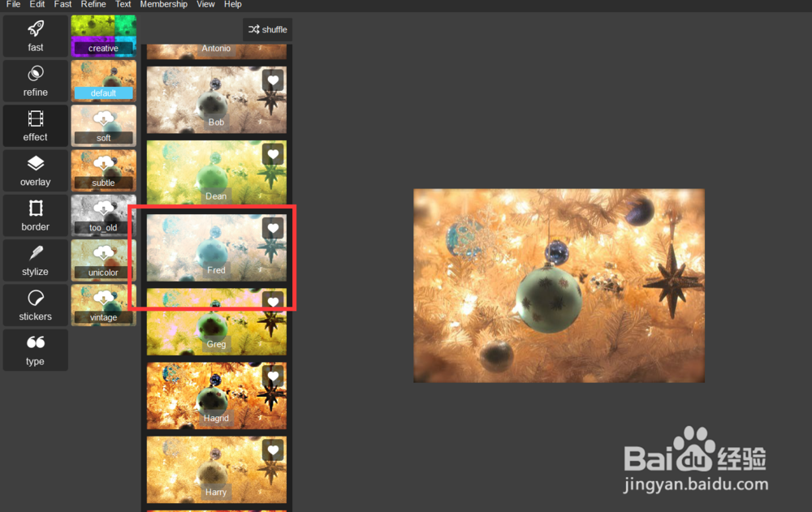The width and height of the screenshot is (812, 512).
Task: Open the type text tool
Action: click(35, 350)
